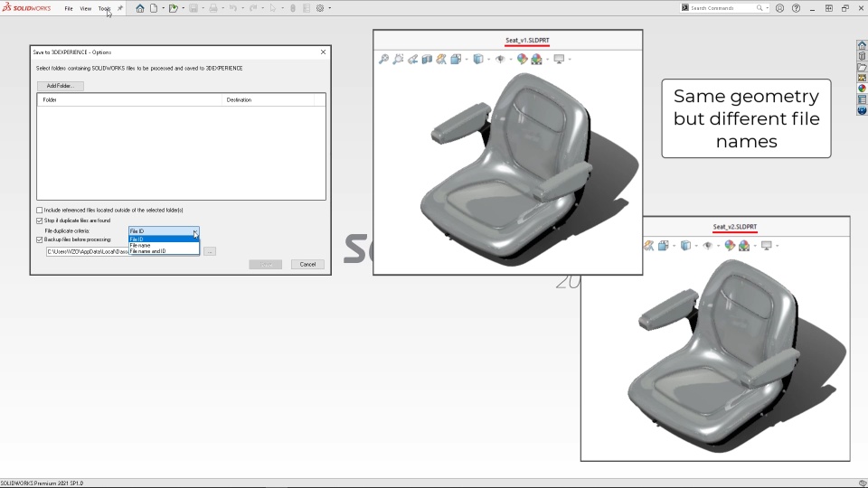
Task: Click Display Style in Seat_v2 window
Action: tap(686, 245)
